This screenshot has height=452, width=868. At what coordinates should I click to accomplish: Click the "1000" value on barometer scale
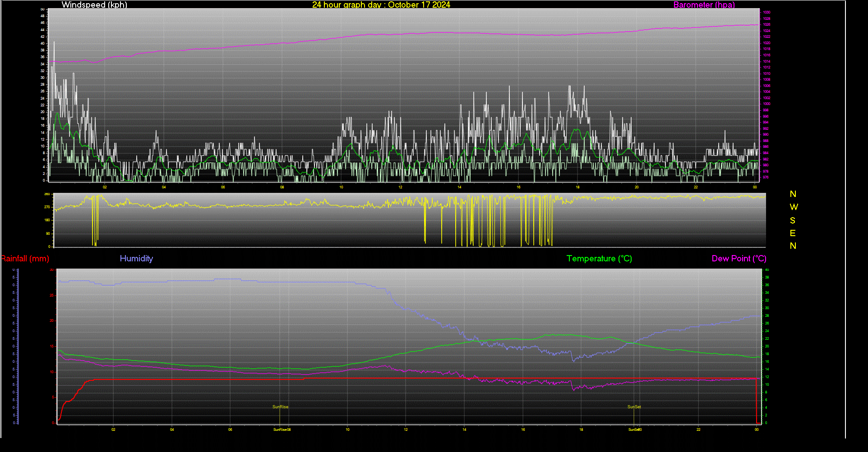766,104
